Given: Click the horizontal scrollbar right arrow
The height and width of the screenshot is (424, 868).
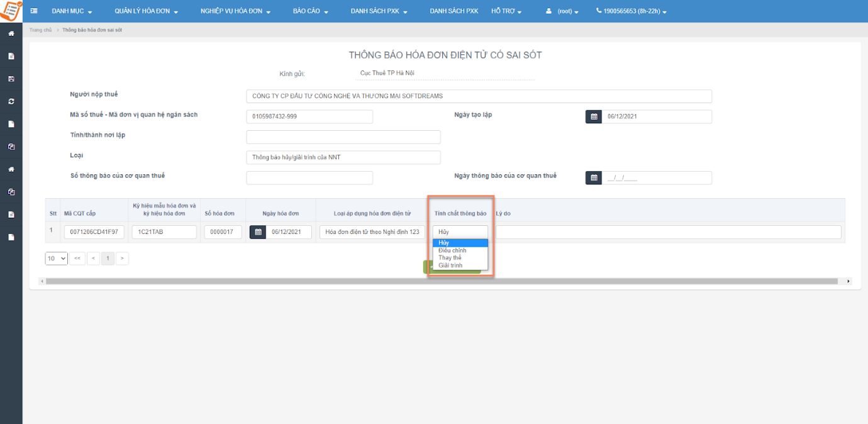Looking at the screenshot, I should (x=849, y=281).
